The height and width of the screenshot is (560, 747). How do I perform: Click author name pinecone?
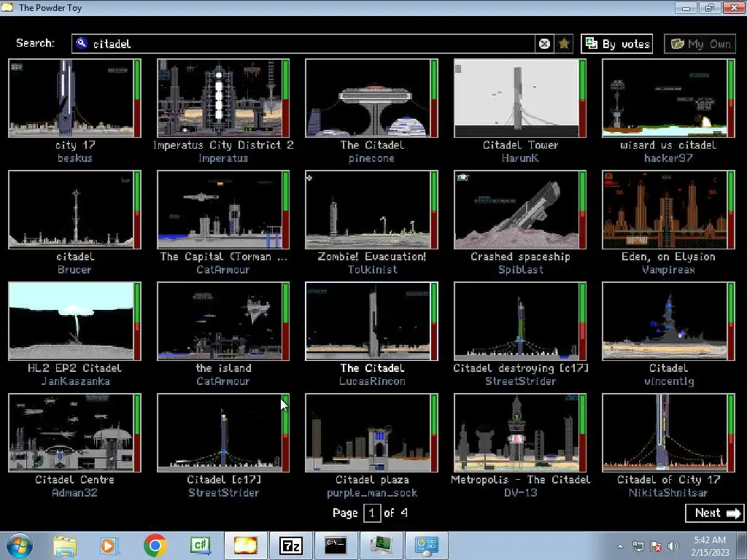[x=371, y=158]
